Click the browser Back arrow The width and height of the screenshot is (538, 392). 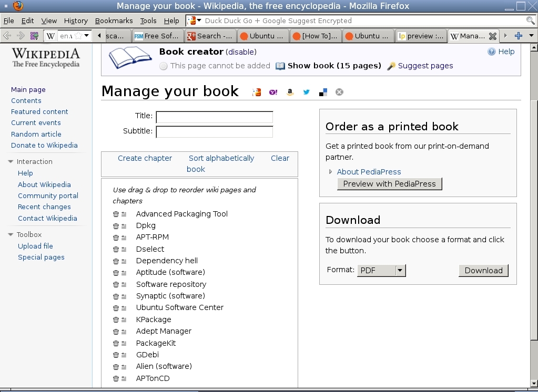click(7, 35)
